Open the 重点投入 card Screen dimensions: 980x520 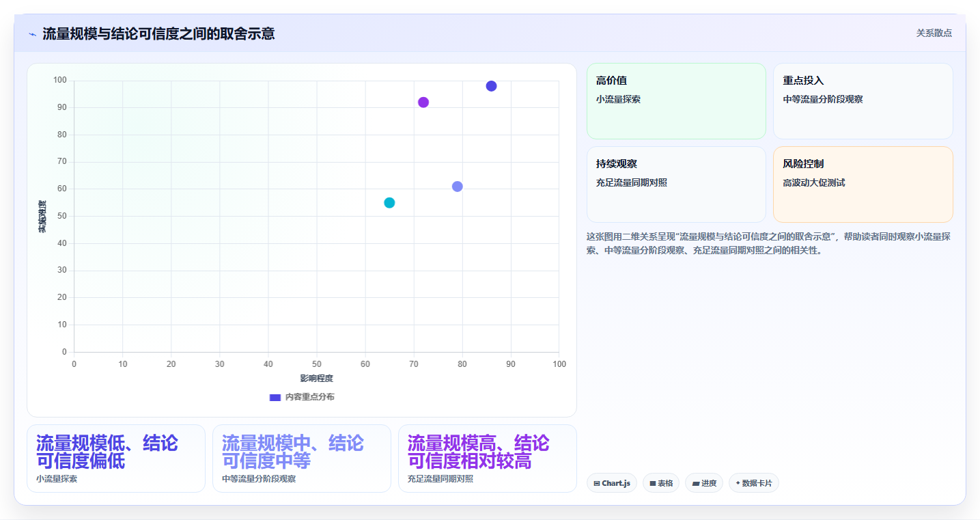click(x=863, y=101)
